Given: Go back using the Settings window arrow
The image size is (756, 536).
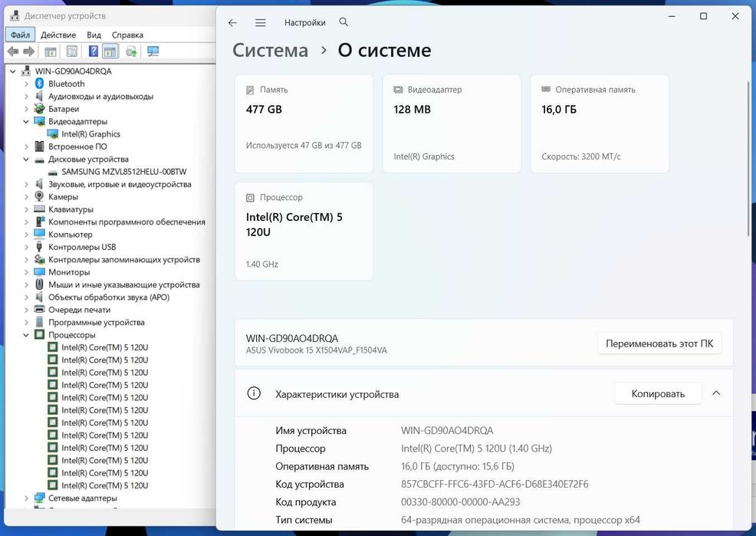Looking at the screenshot, I should tap(232, 23).
